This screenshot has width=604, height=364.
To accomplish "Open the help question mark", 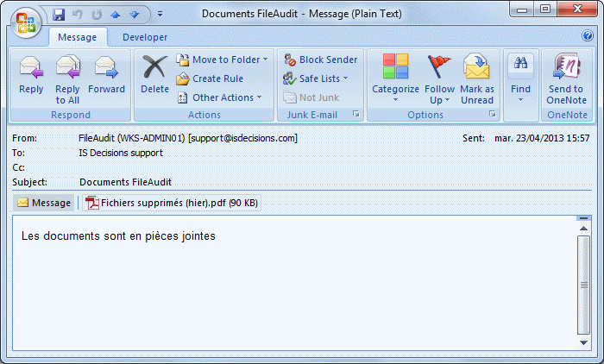I will pyautogui.click(x=588, y=36).
